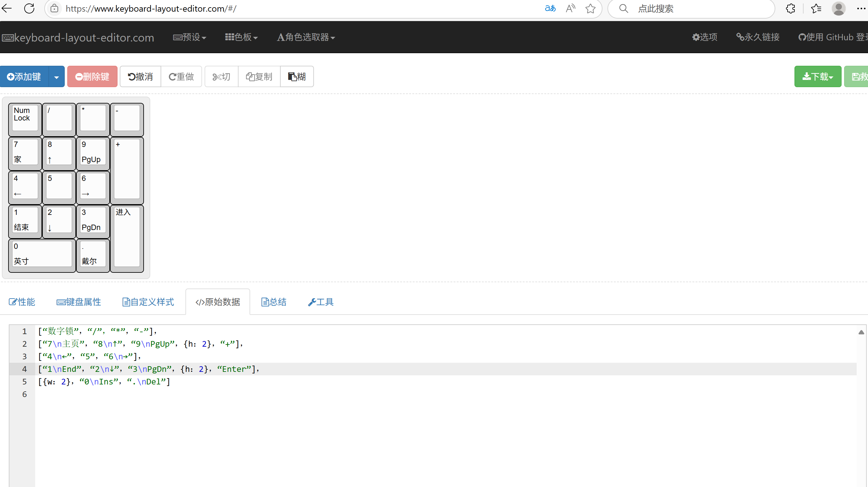Switch to the 键盘属性 tab

(79, 301)
